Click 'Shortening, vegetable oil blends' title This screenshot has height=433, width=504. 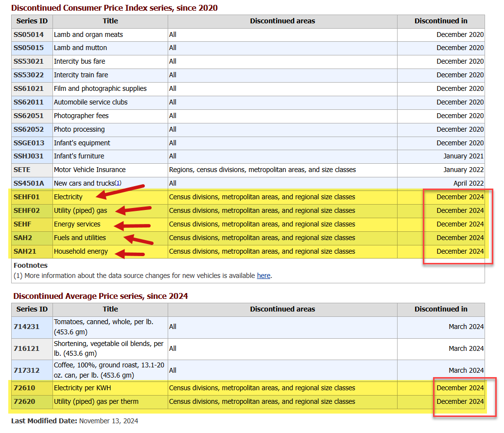(x=109, y=348)
